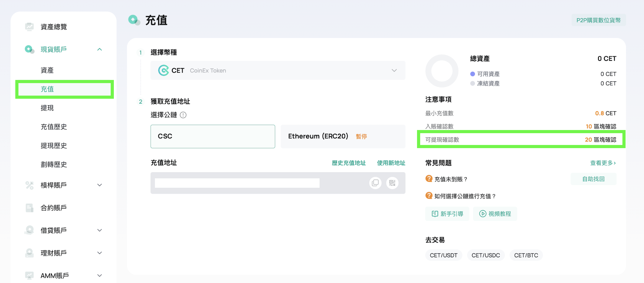Trade the CET/USDC pair

click(486, 255)
